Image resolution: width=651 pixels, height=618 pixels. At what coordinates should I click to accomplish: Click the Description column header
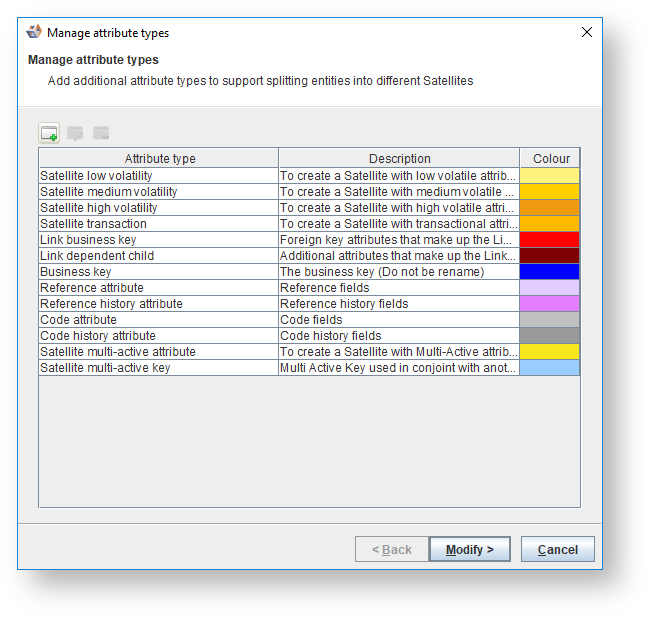[399, 158]
